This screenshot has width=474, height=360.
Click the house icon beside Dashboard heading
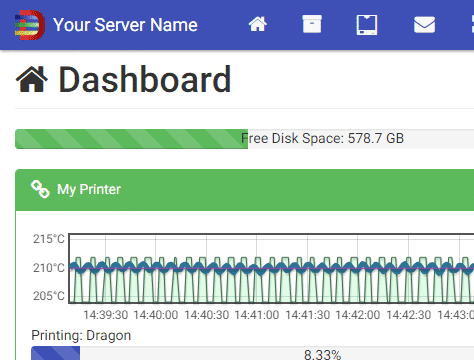[x=32, y=79]
